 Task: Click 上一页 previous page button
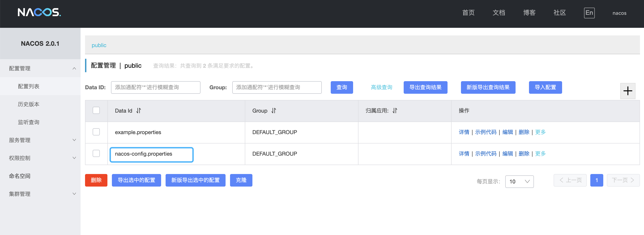(570, 180)
